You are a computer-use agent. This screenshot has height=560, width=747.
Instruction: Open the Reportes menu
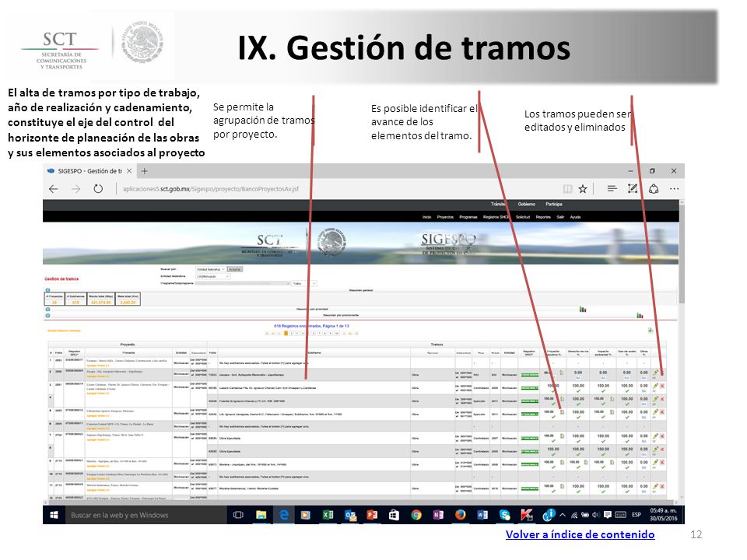click(543, 217)
